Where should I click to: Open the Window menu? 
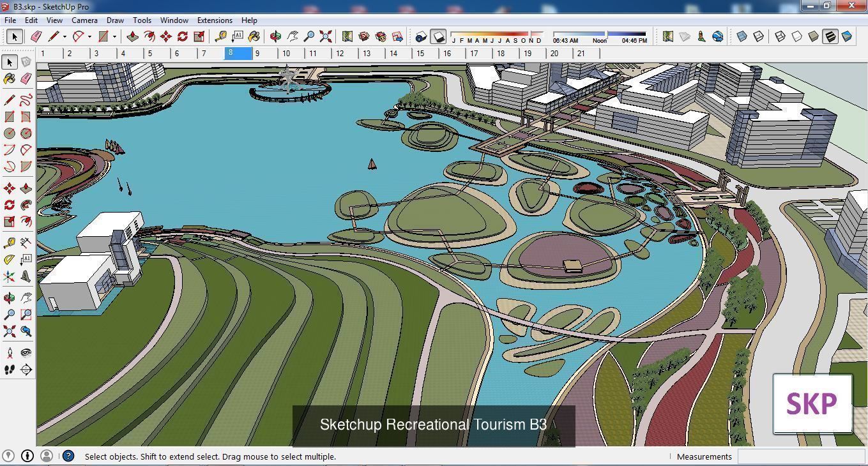(174, 20)
